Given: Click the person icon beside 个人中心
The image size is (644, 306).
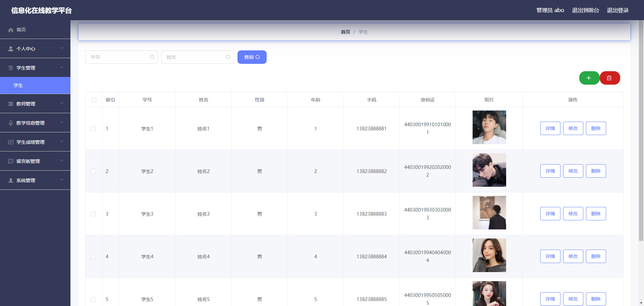Looking at the screenshot, I should click(11, 49).
